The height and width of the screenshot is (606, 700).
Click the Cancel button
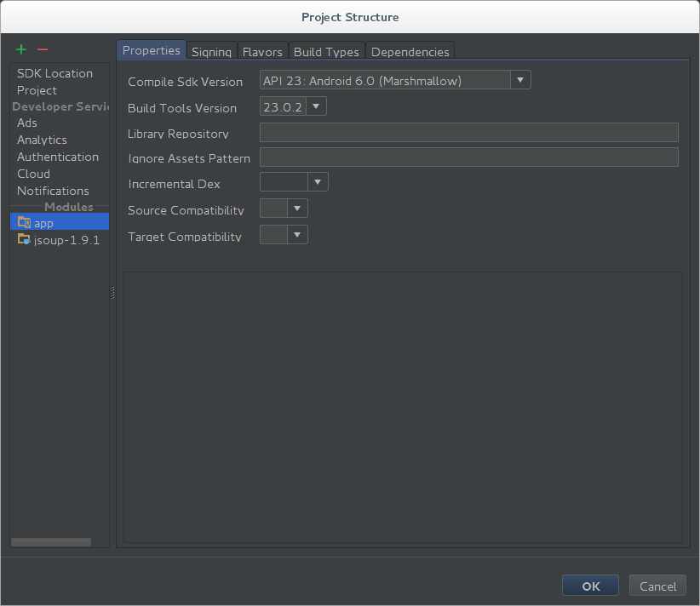[x=657, y=586]
